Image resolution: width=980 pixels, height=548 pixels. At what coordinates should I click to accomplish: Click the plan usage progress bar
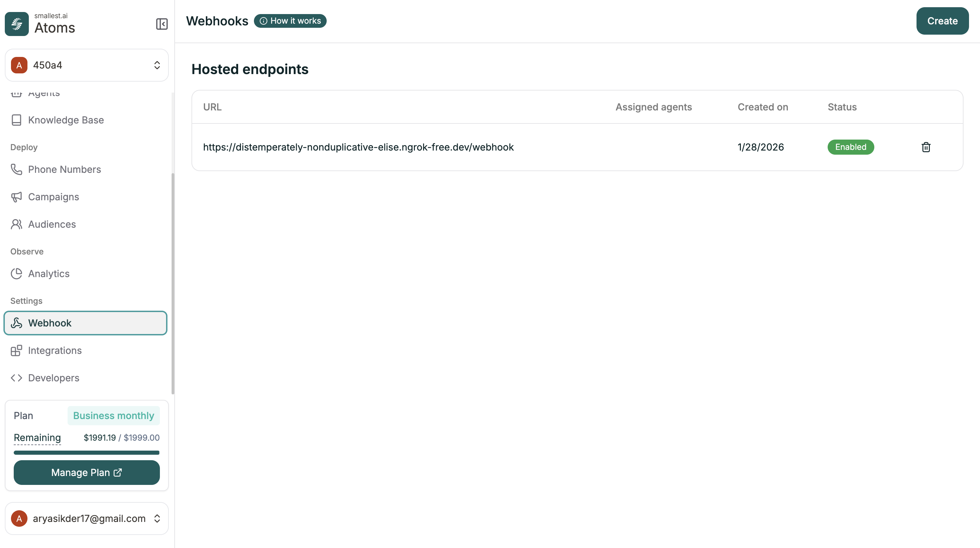point(86,453)
